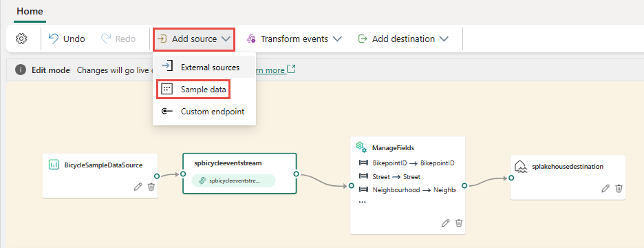The image size is (644, 248).
Task: Expand the ManageFields ellipsis for more fields
Action: pyautogui.click(x=362, y=203)
